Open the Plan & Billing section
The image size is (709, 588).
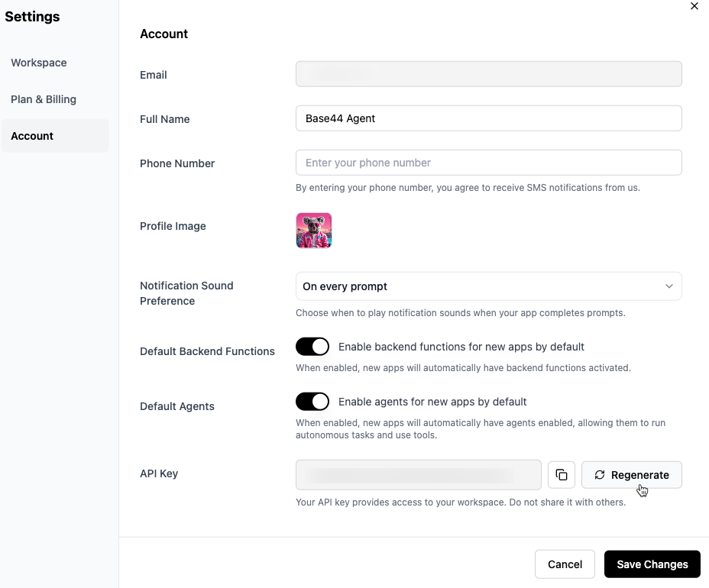tap(44, 99)
